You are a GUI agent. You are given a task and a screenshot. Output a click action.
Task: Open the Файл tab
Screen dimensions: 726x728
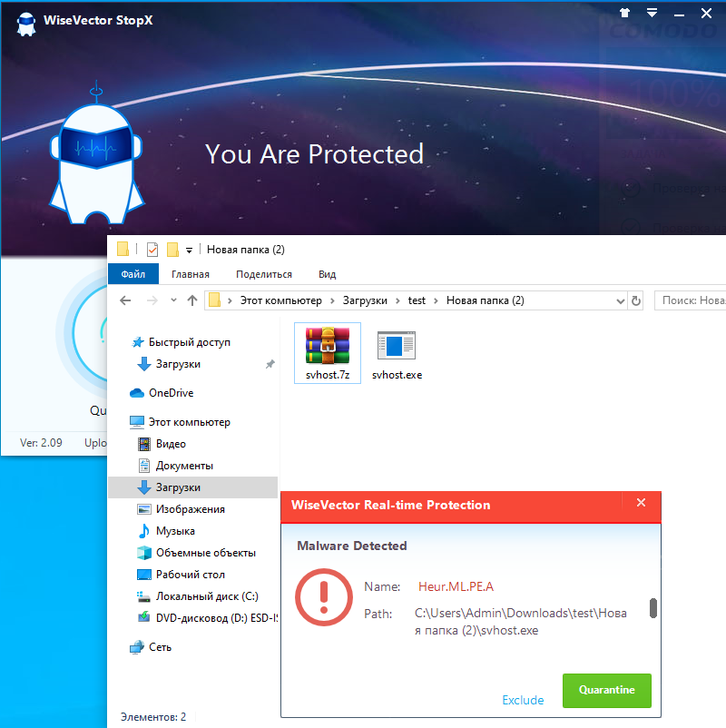pyautogui.click(x=133, y=274)
